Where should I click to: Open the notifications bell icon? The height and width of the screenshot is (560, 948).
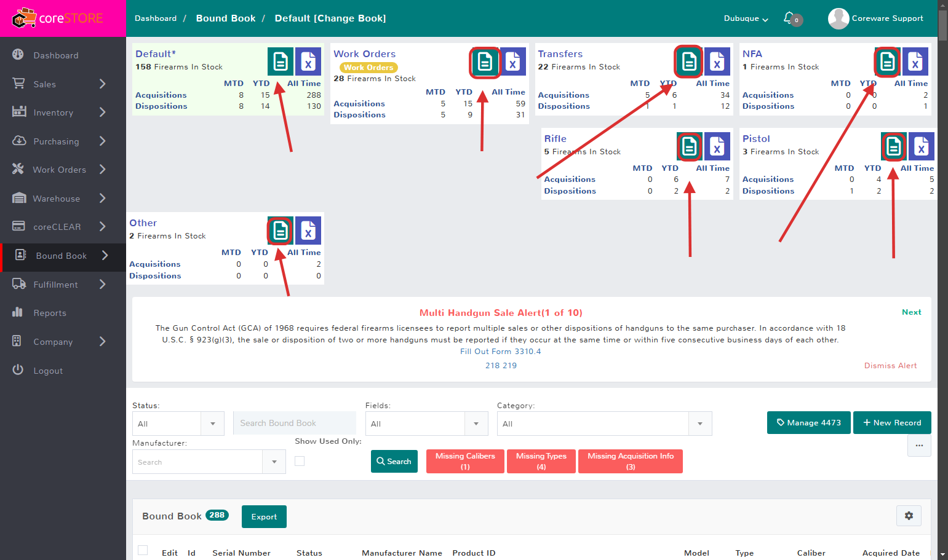click(x=790, y=18)
